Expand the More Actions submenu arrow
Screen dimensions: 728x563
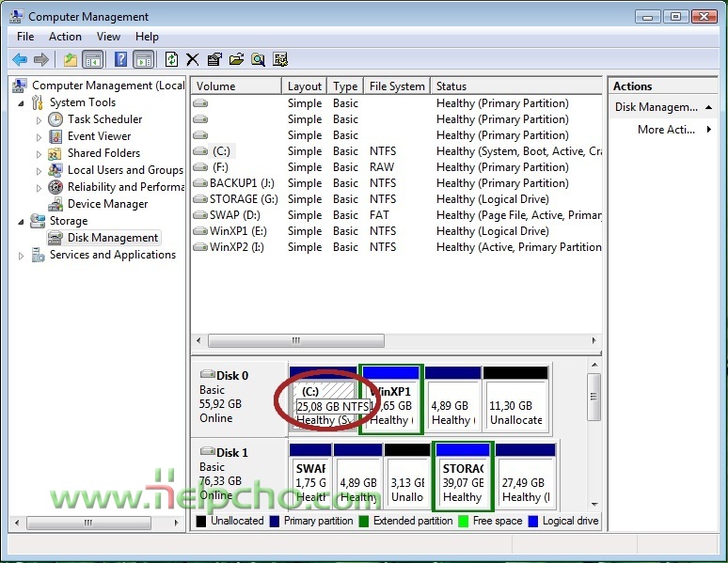click(709, 130)
